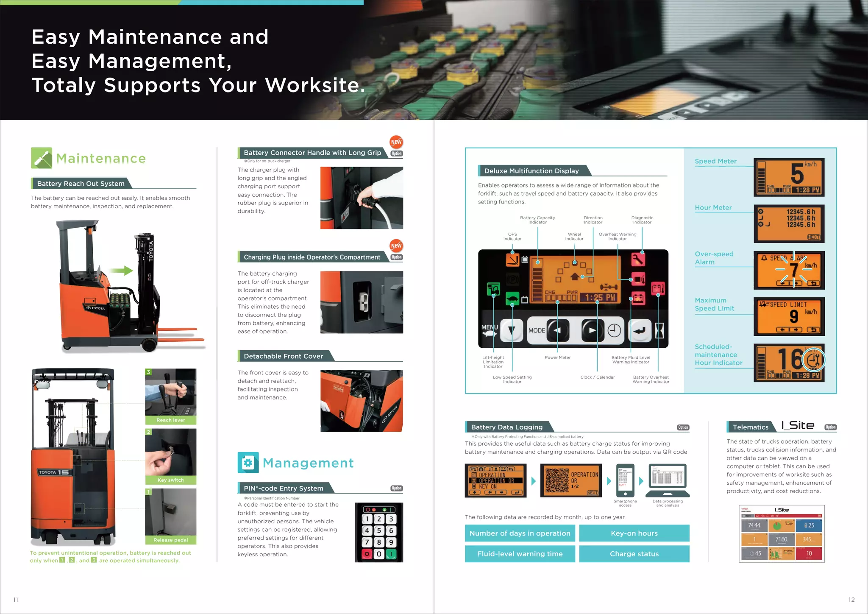Click the red wrench diagnostic indicator icon
868x614 pixels.
pyautogui.click(x=638, y=259)
